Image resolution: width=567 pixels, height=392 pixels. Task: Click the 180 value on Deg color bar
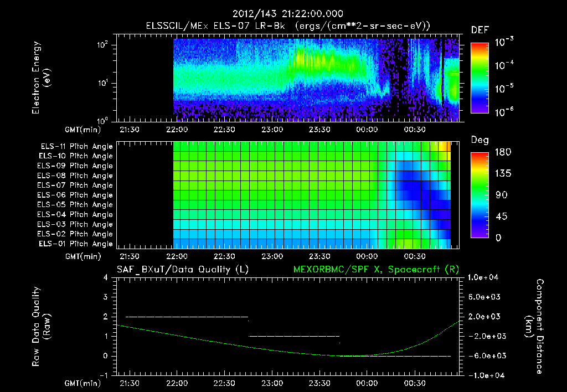coord(503,152)
